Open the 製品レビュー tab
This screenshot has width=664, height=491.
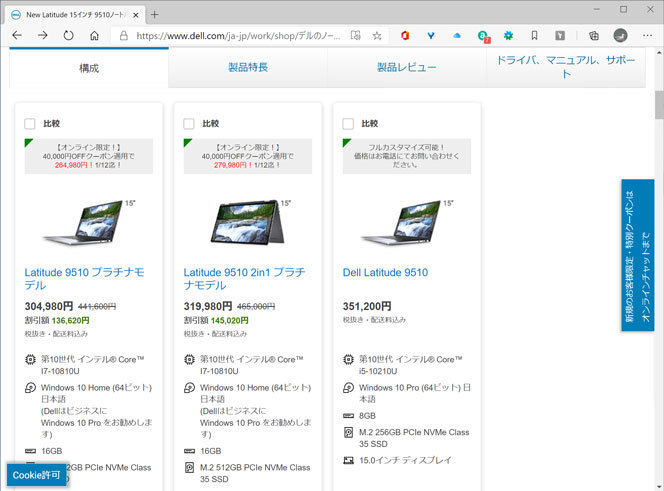(x=407, y=67)
